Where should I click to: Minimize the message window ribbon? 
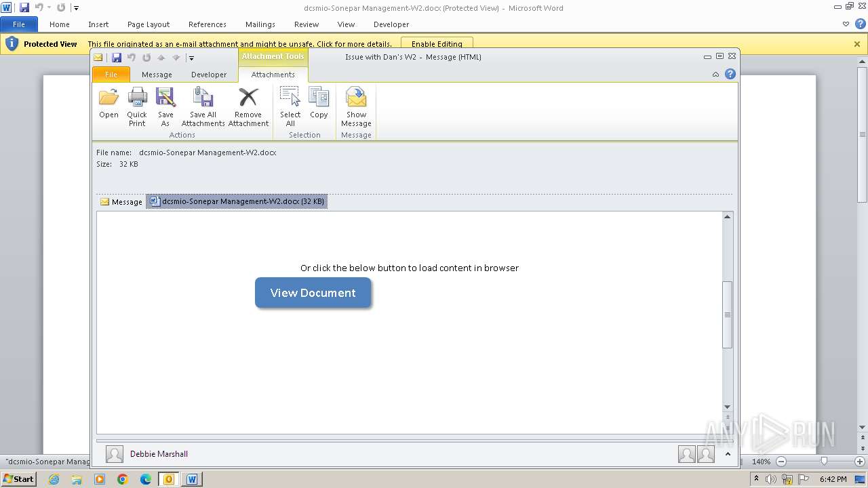[x=715, y=75]
